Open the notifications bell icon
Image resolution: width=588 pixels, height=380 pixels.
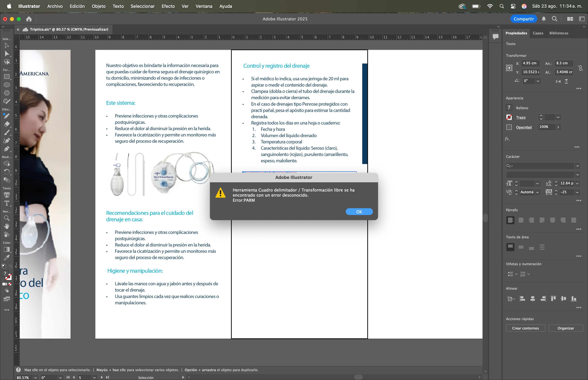click(x=544, y=19)
